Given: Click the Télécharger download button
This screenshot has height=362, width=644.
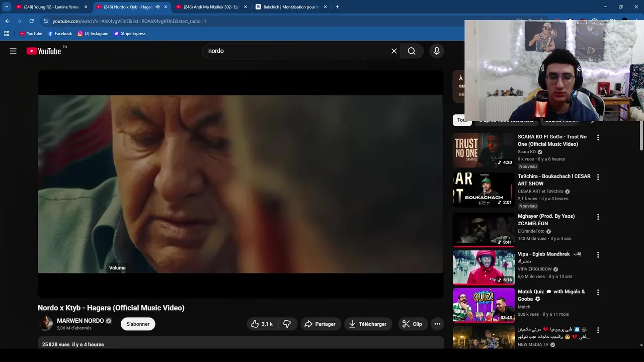Looking at the screenshot, I should tap(368, 324).
